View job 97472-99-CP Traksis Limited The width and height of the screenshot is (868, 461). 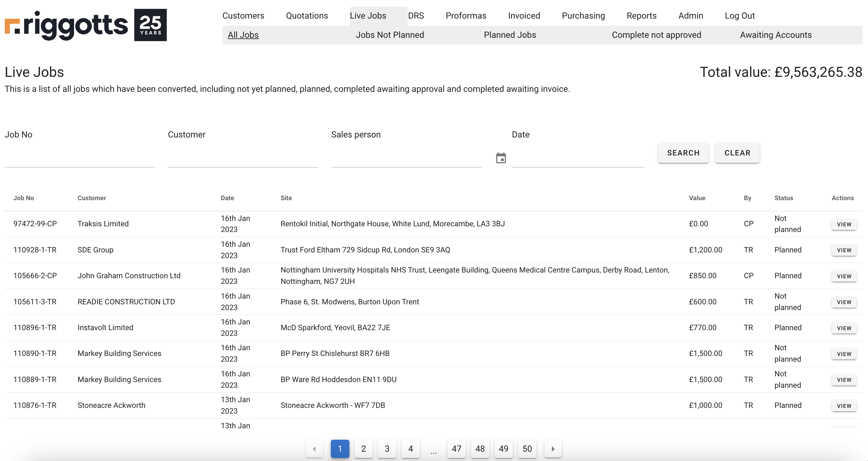coord(843,224)
